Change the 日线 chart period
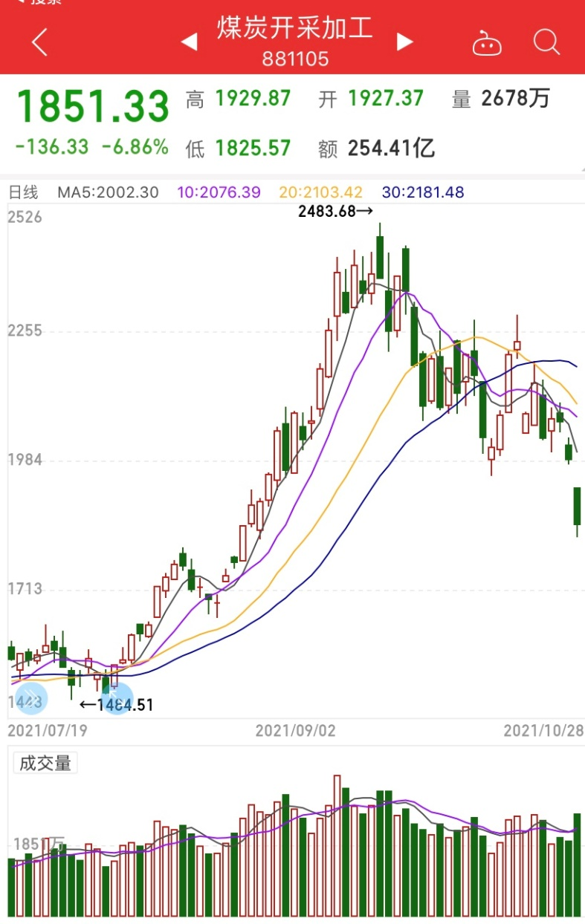Image resolution: width=585 pixels, height=924 pixels. [x=23, y=192]
